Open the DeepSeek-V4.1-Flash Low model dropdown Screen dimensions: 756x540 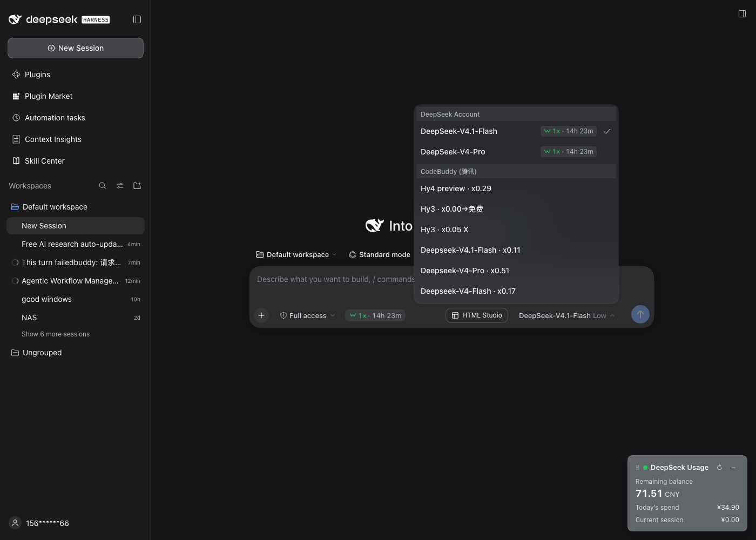[566, 315]
